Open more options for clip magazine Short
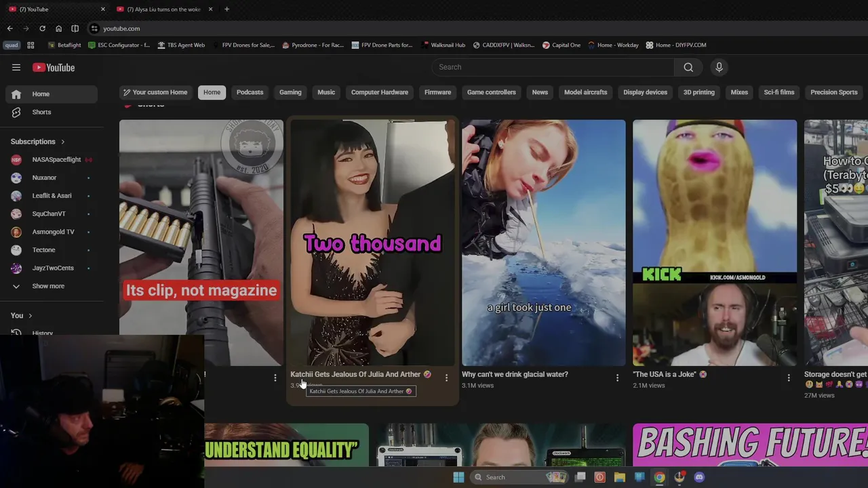This screenshot has width=868, height=488. click(275, 378)
